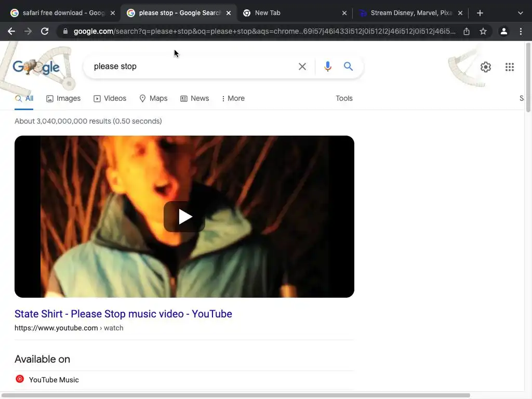The height and width of the screenshot is (399, 532).
Task: Reload the current page
Action: 45,31
